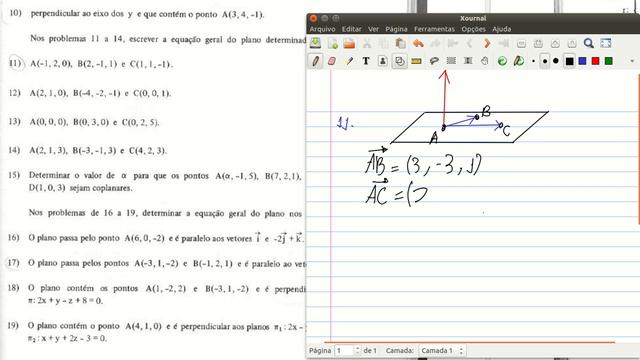Open the Página menu
Viewport: 640px width, 360px height.
click(396, 29)
